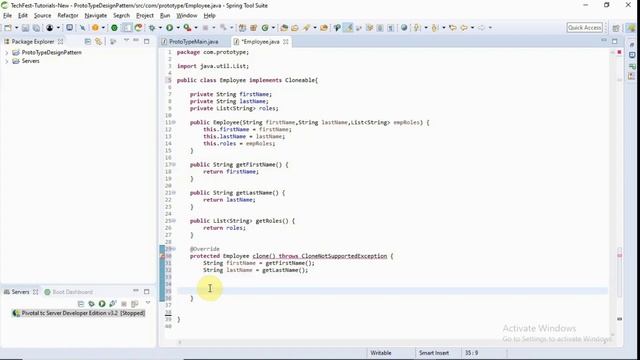640x360 pixels.
Task: Click the Quick Access search field
Action: pos(584,28)
